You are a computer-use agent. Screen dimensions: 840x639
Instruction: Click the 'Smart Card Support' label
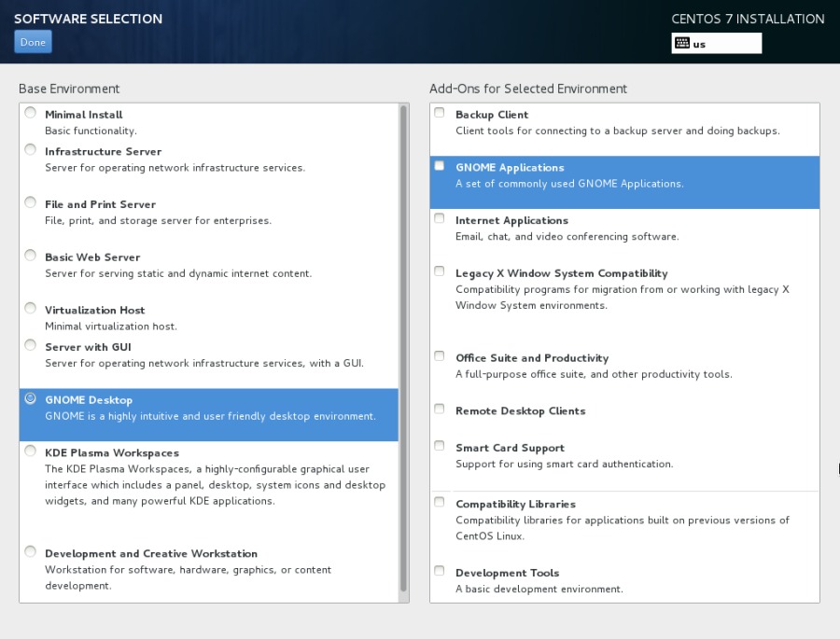pos(510,448)
